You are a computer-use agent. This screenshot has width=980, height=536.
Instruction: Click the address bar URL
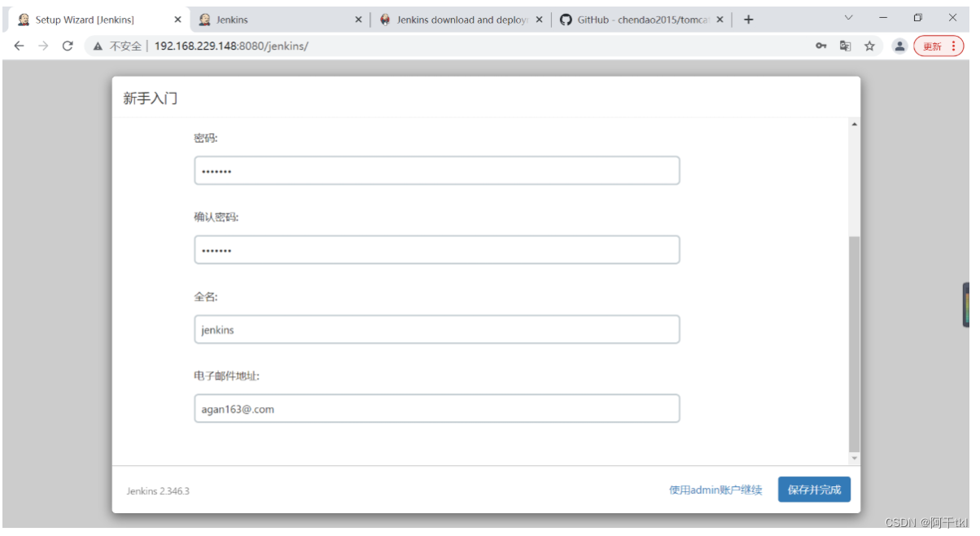click(x=231, y=46)
